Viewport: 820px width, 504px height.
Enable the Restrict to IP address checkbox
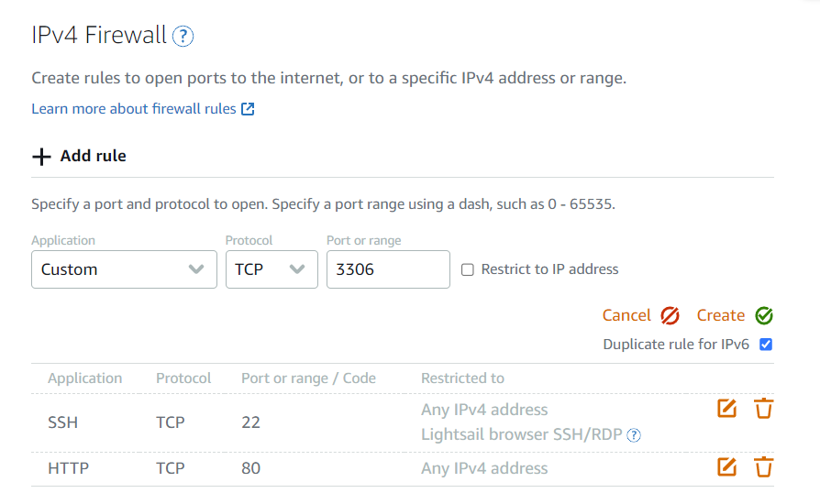tap(468, 269)
